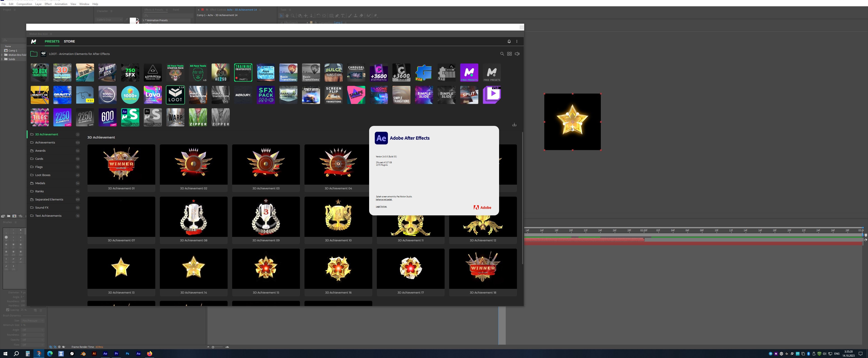The height and width of the screenshot is (358, 868).
Task: Open the brush Size Pen Pressure dropdown
Action: tap(33, 321)
